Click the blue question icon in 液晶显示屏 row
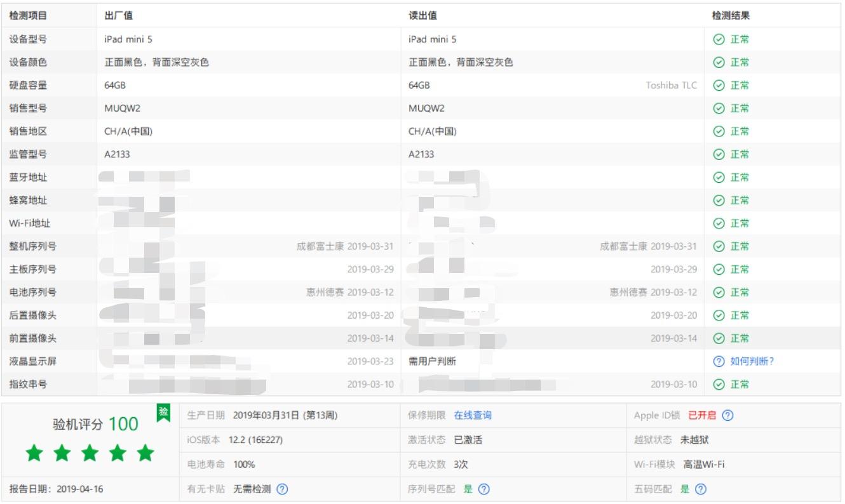This screenshot has height=504, width=845. click(x=719, y=361)
